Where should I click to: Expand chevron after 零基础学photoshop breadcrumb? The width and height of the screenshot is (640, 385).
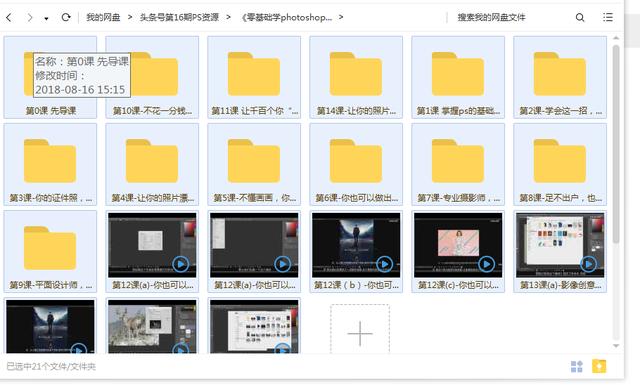[x=341, y=17]
